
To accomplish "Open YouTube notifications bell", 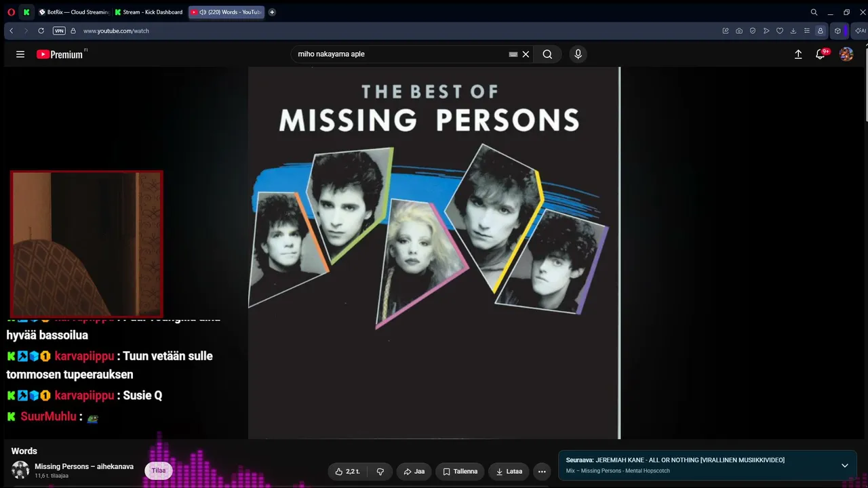I will 821,54.
